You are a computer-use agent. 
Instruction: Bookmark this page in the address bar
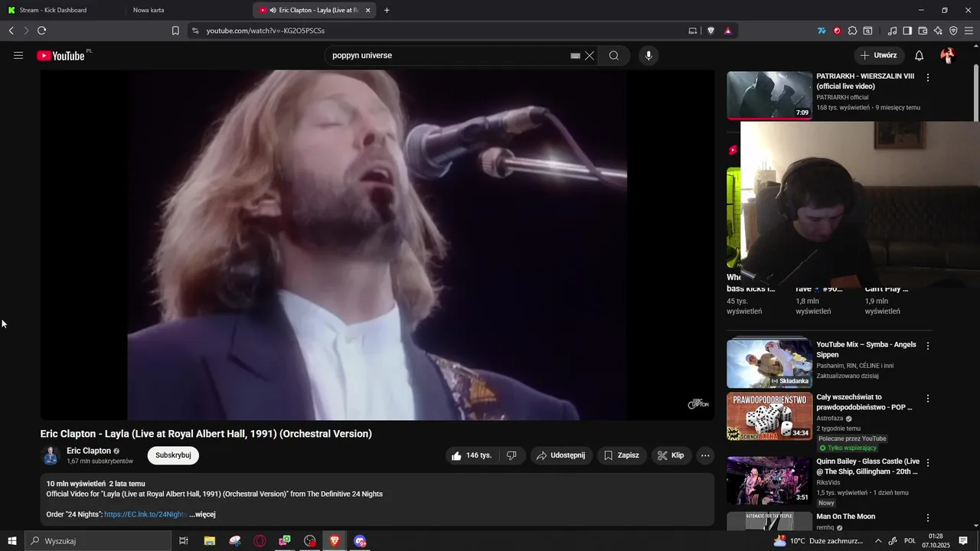(x=175, y=31)
